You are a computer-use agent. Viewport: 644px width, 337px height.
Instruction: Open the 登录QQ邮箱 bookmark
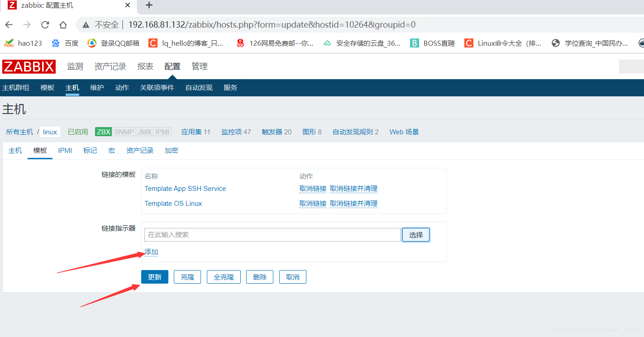pyautogui.click(x=113, y=43)
